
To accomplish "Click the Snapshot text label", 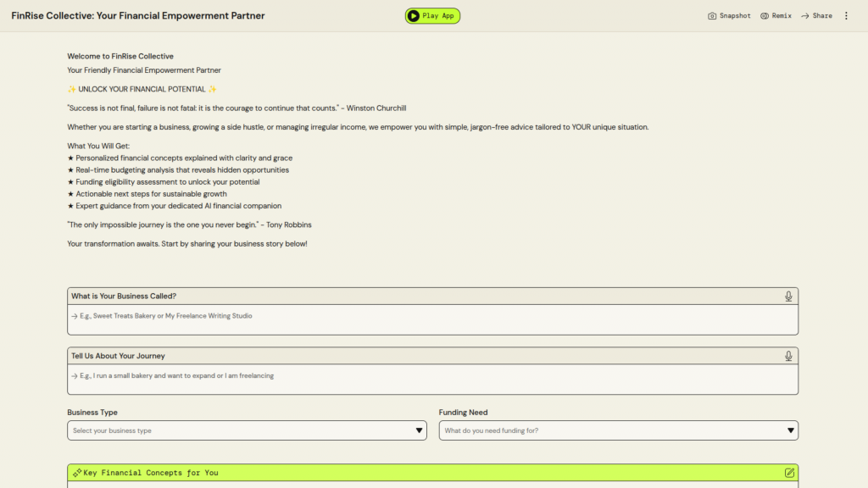I will click(735, 16).
